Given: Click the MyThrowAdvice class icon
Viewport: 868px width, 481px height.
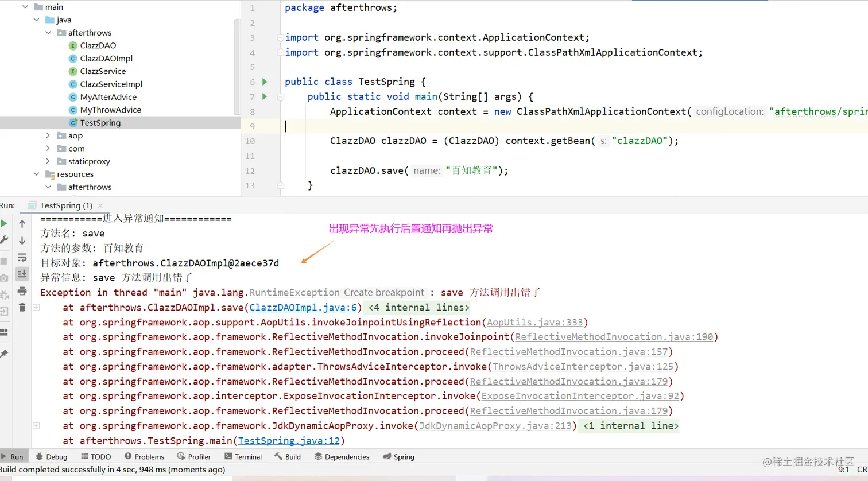Looking at the screenshot, I should [73, 110].
